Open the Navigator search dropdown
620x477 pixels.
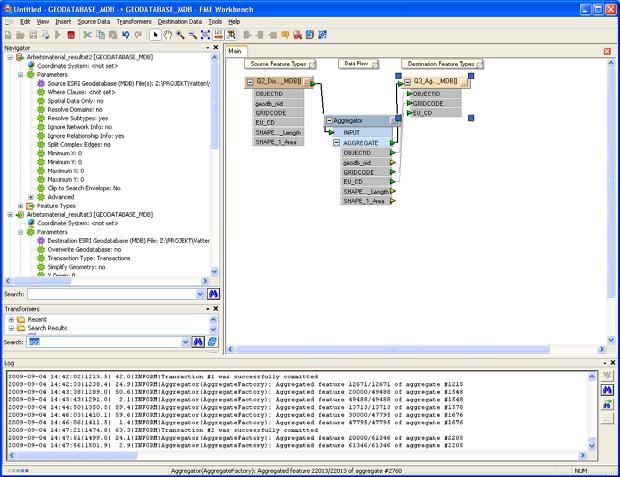pyautogui.click(x=200, y=294)
